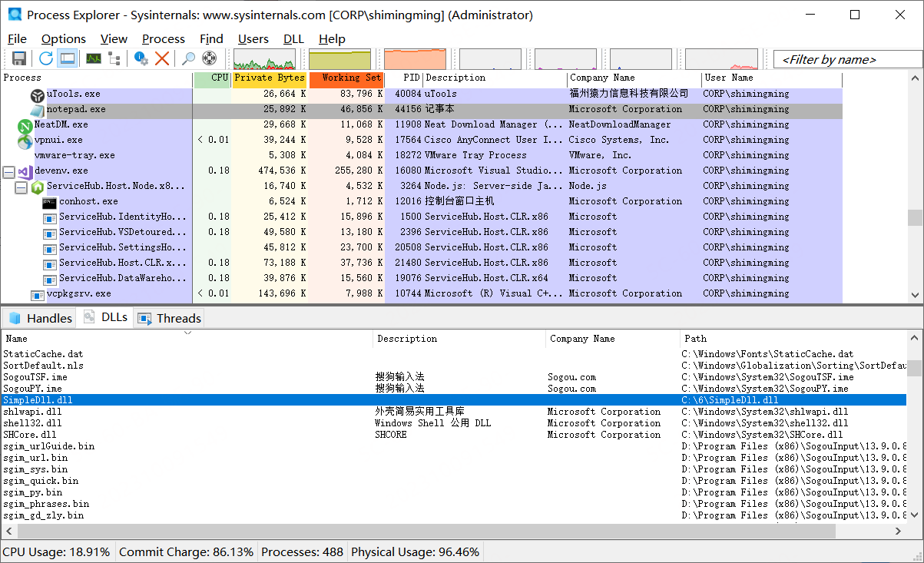Click the Find handle or DLL magnifier icon

[188, 59]
